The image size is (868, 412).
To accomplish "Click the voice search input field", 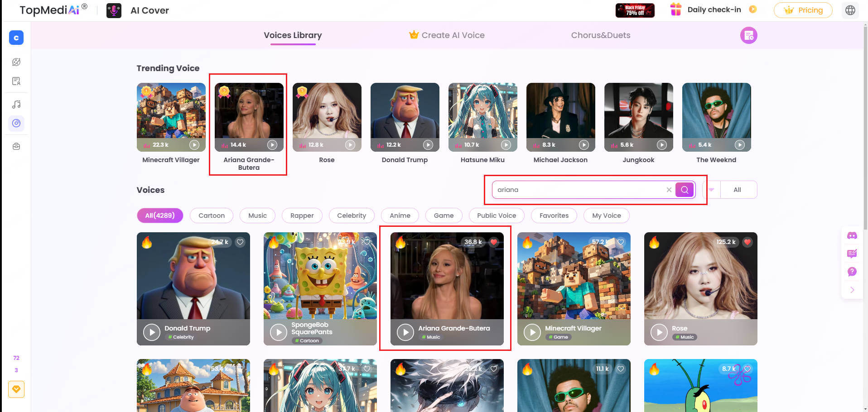I will click(x=580, y=190).
